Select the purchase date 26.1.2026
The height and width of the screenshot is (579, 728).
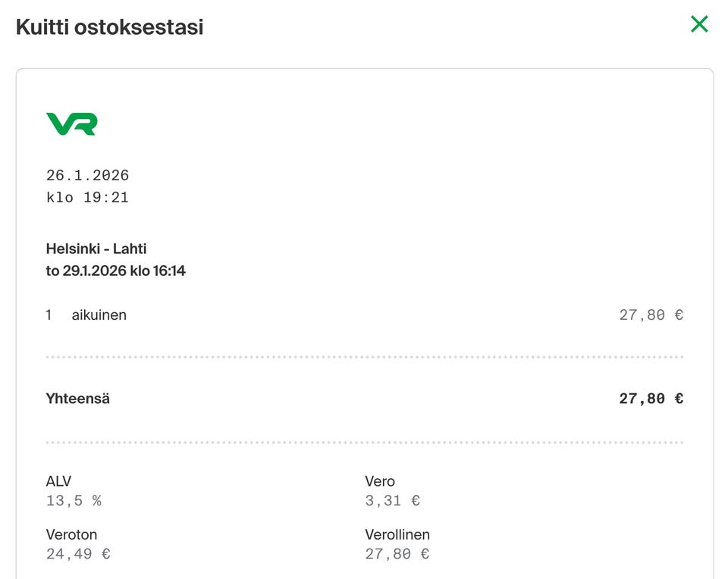87,175
